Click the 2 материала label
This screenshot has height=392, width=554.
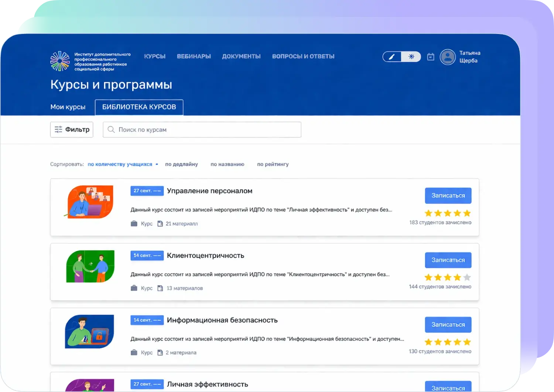pos(181,353)
